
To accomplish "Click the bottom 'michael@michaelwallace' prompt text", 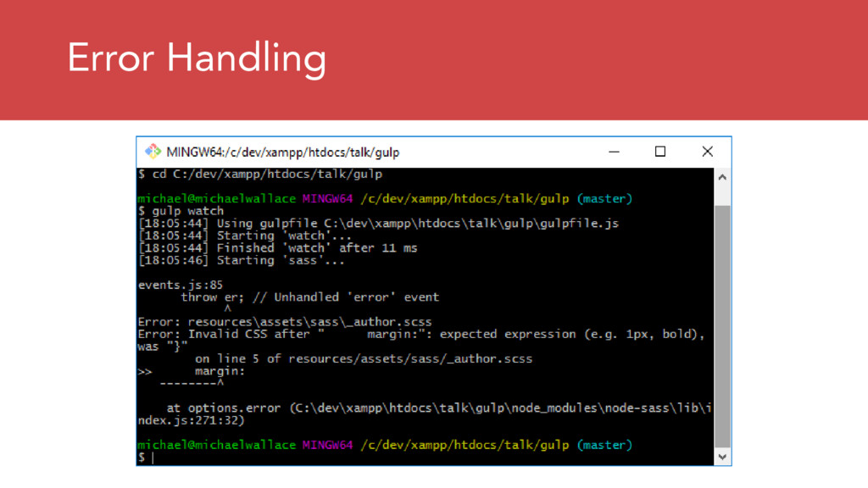I will pyautogui.click(x=216, y=445).
